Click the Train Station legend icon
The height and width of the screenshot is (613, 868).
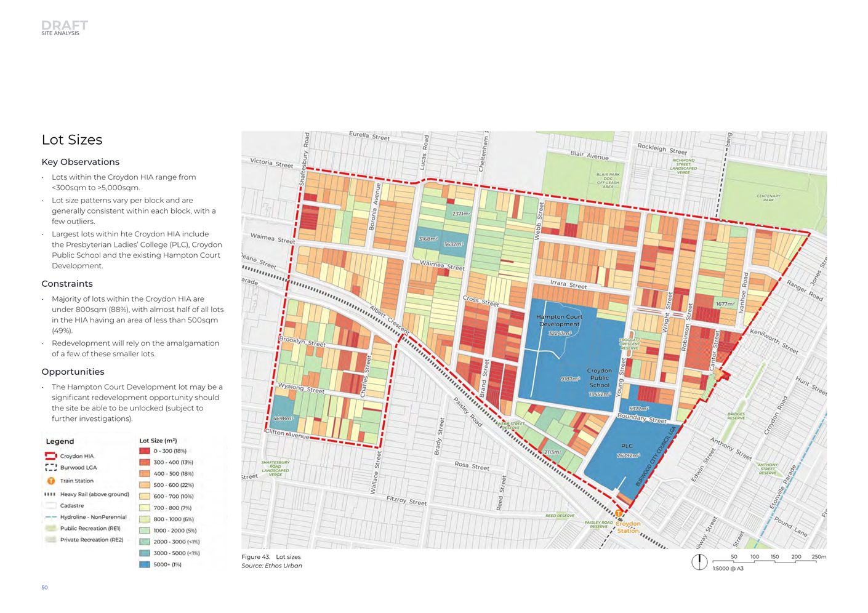(50, 481)
